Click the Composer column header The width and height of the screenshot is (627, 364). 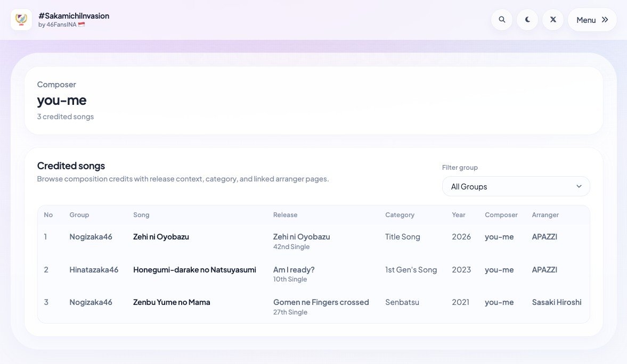[x=501, y=214]
